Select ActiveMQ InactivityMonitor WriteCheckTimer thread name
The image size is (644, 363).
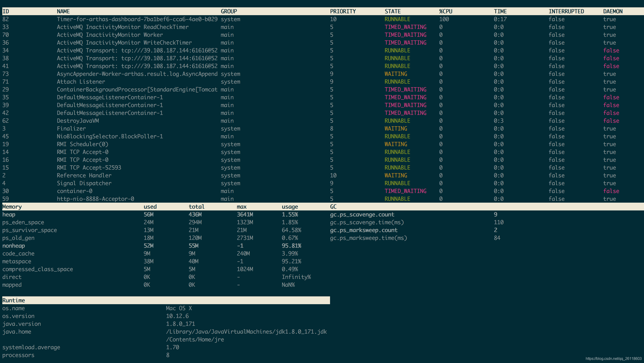point(124,43)
